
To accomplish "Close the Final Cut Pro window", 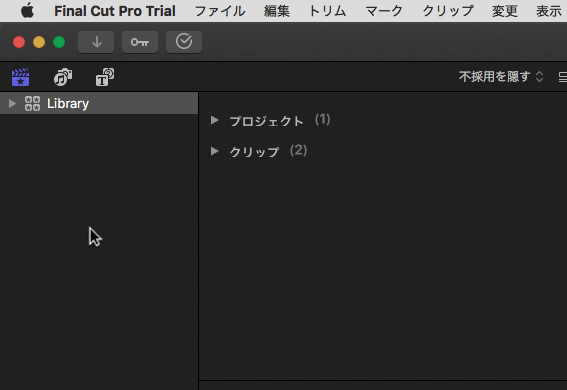I will point(19,42).
